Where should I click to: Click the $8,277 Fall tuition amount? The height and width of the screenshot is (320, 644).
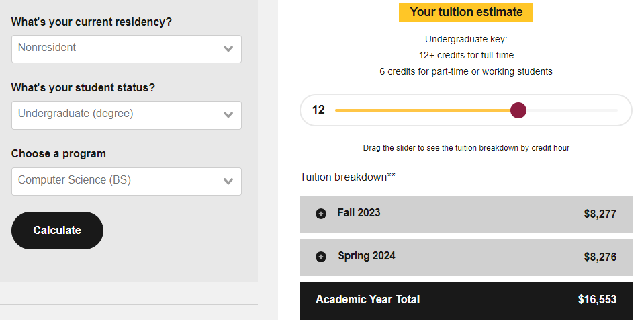click(600, 214)
